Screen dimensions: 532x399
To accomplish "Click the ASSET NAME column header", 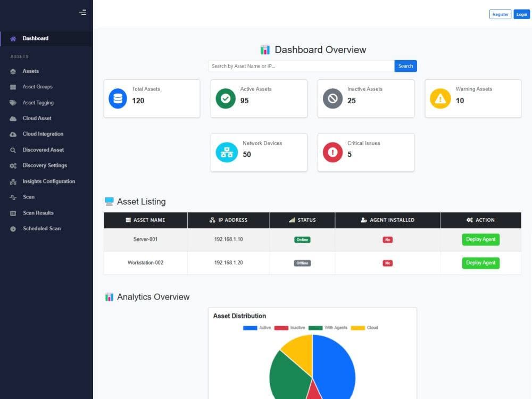I will click(146, 220).
